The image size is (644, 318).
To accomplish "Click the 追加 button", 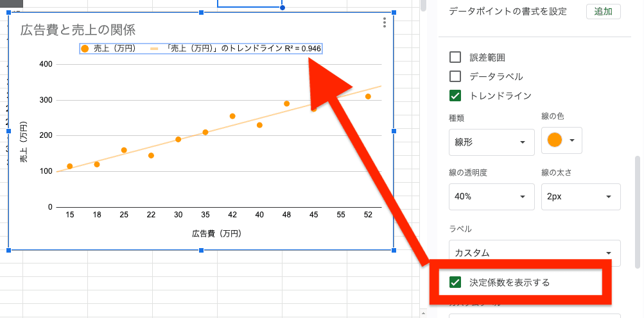I will tap(603, 12).
